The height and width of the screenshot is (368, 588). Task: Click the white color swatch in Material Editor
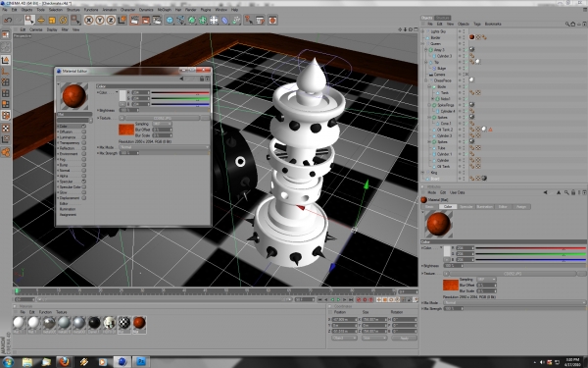pos(122,95)
